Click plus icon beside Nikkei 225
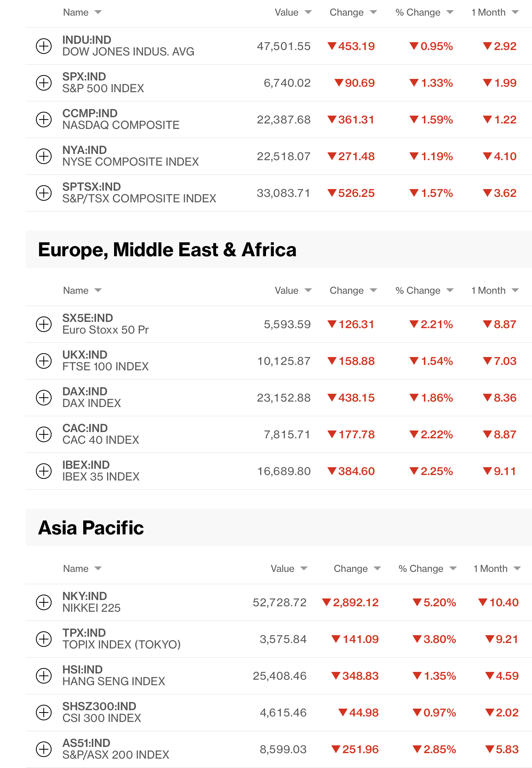Viewport: 532px width, 768px height. click(44, 602)
